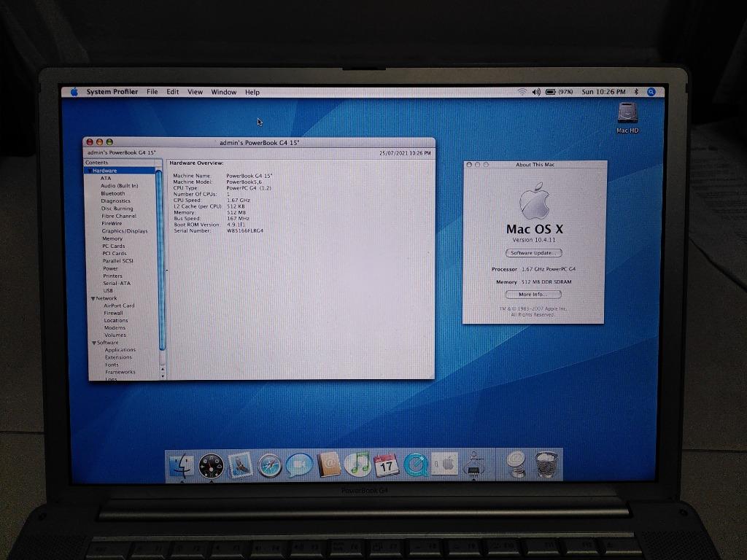The width and height of the screenshot is (747, 560).
Task: Open iCal calendar in the Dock
Action: (387, 464)
